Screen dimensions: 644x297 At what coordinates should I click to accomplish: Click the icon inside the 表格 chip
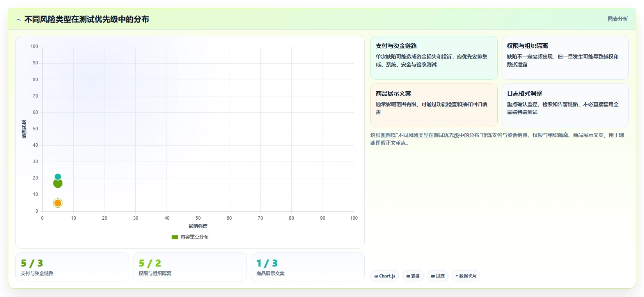(x=408, y=276)
